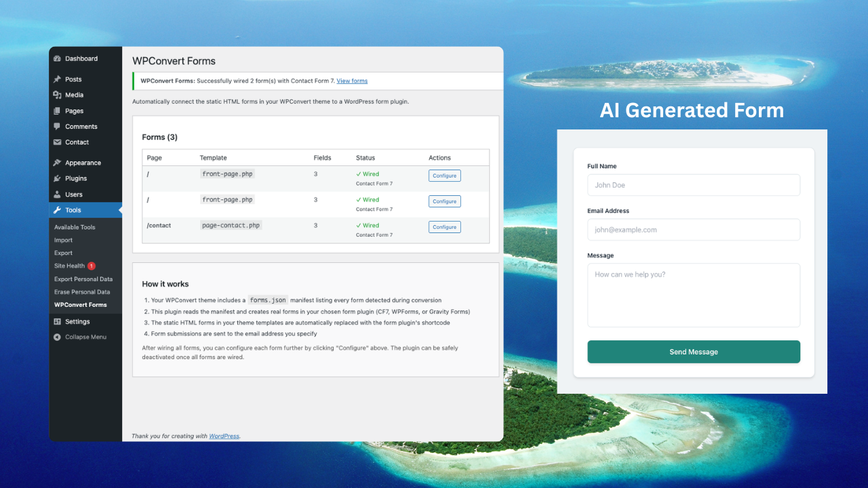
Task: Click the Site Health notification badge
Action: (x=92, y=266)
